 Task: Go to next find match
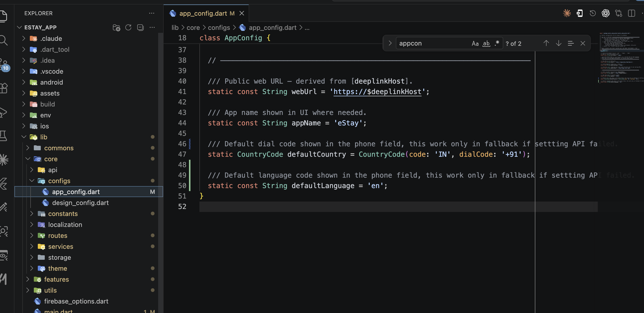coord(558,43)
